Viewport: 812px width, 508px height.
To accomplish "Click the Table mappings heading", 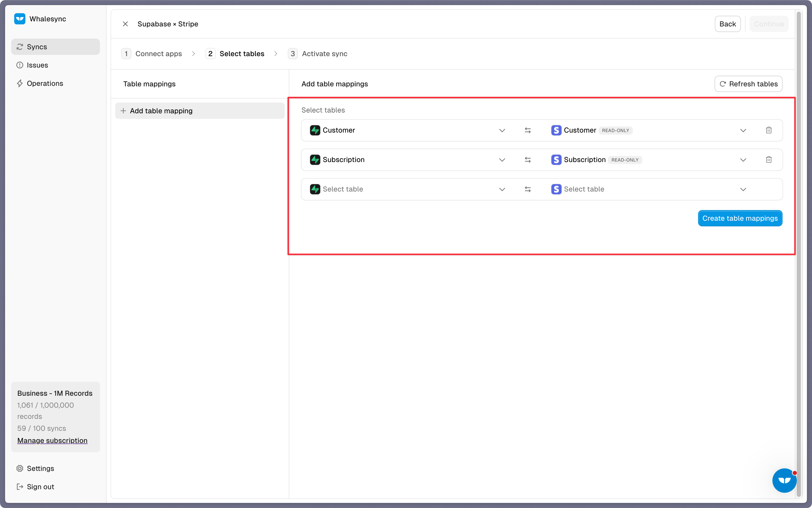I will click(149, 84).
